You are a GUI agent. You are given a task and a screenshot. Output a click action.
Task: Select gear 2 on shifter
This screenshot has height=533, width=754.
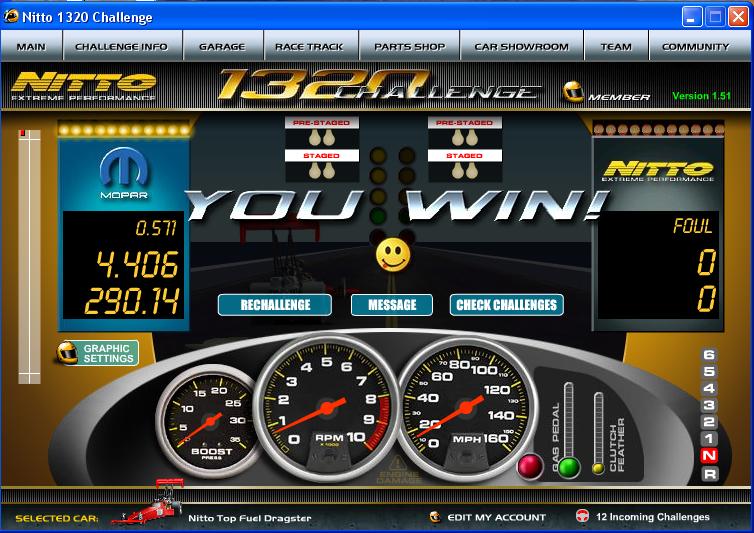[709, 422]
